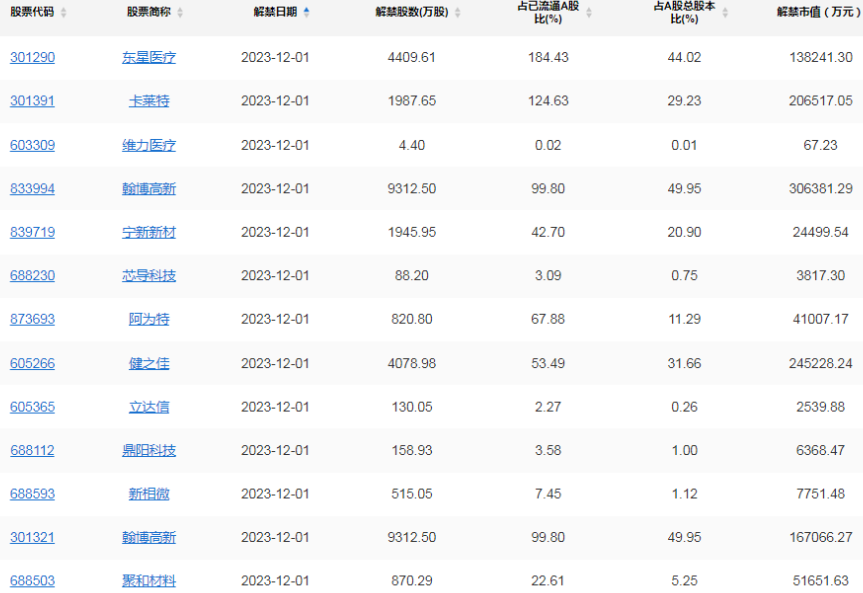Open stock code 605266 link

(32, 363)
